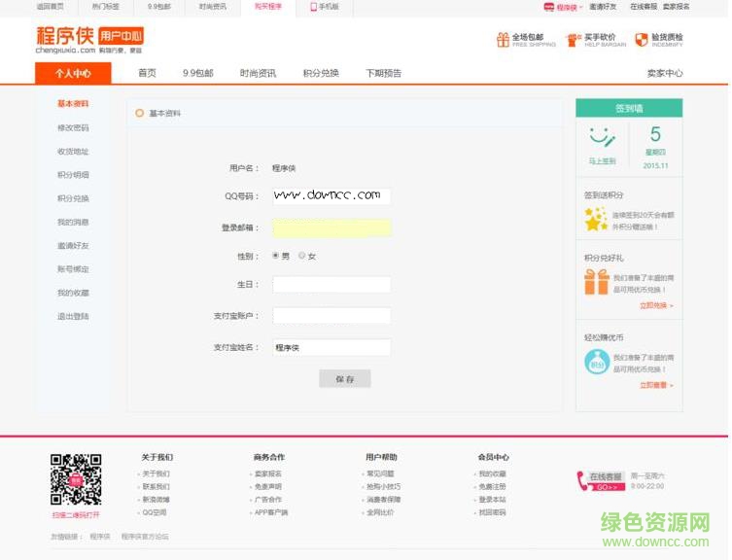Open footer link APP客户端
Image resolution: width=732 pixels, height=560 pixels.
[271, 512]
